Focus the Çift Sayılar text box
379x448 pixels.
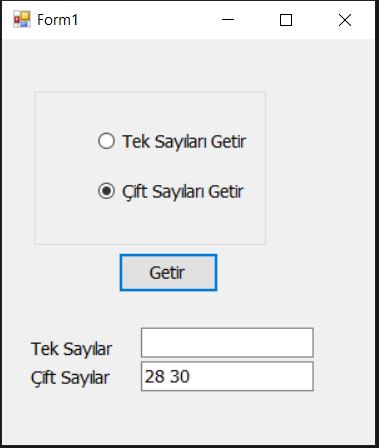[227, 376]
